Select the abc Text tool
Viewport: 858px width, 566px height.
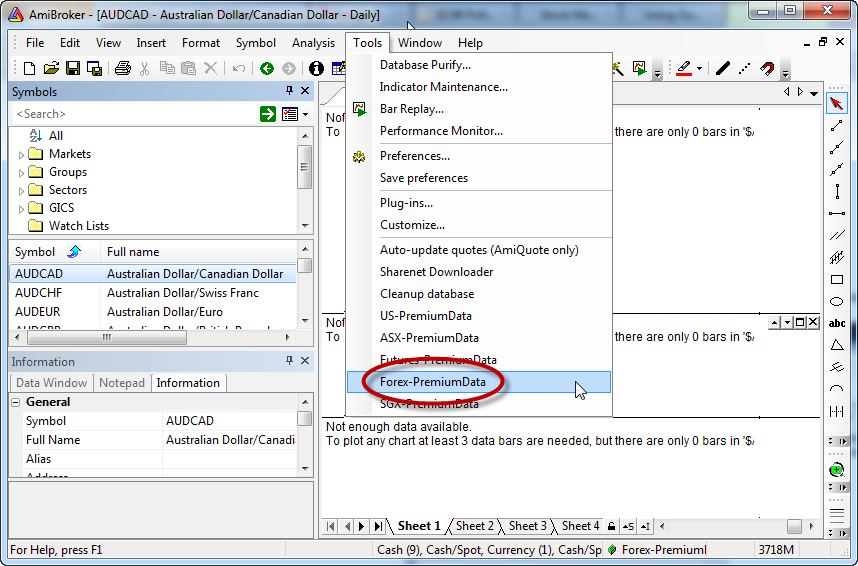837,324
